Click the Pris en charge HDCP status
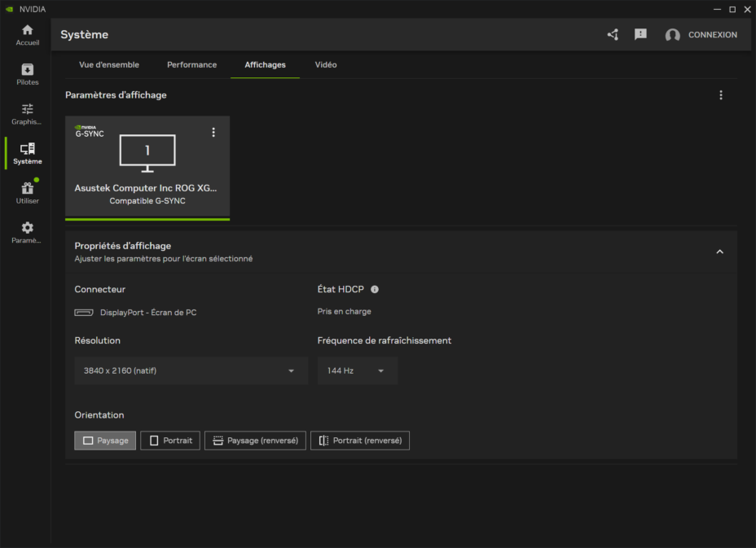756x548 pixels. [x=345, y=311]
